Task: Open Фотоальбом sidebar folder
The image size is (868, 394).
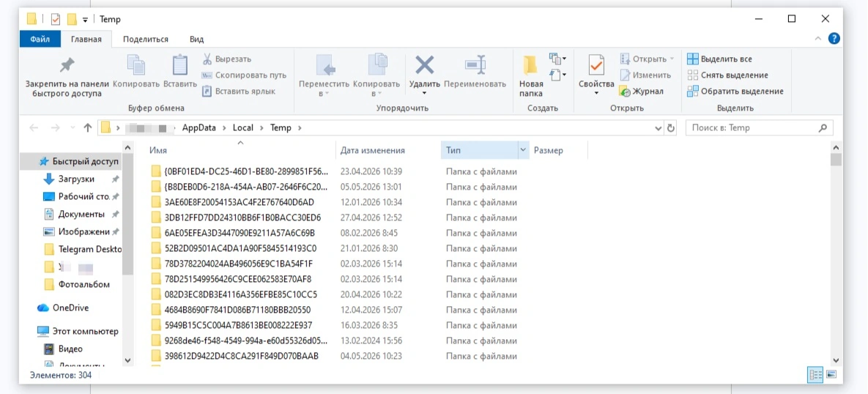Action: (x=76, y=284)
